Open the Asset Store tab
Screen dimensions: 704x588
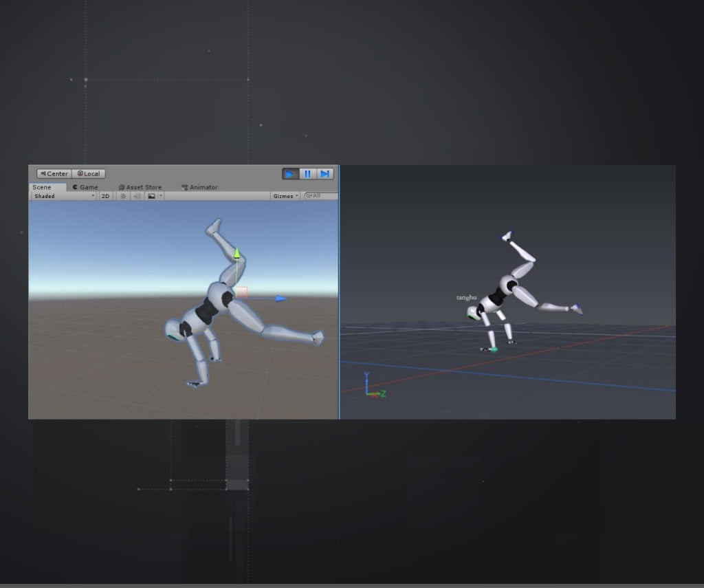142,186
